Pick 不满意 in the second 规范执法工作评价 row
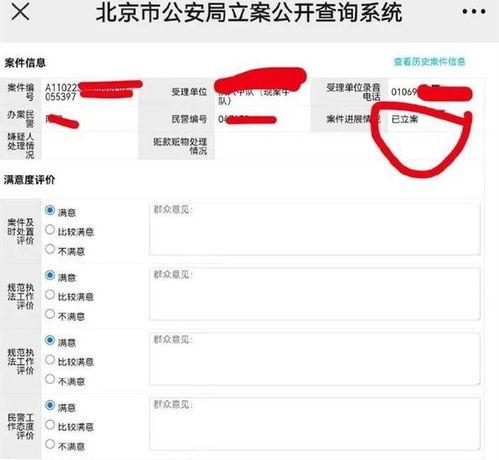This screenshot has height=460, width=499. click(50, 379)
